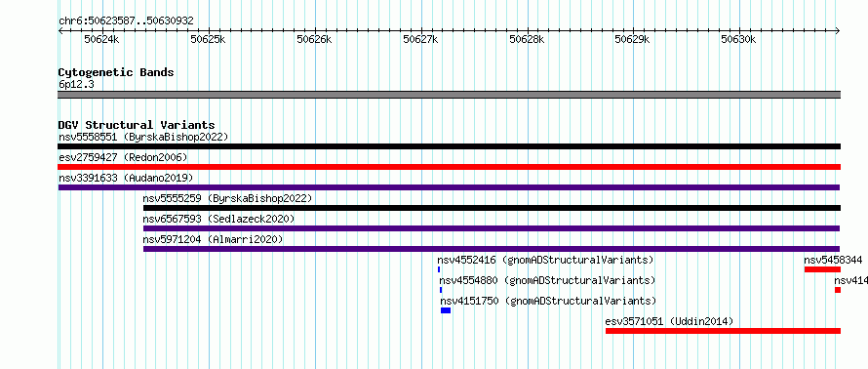Screen dimensions: 868x369
Task: Click the blue block under nsv4151750
Action: pyautogui.click(x=446, y=310)
